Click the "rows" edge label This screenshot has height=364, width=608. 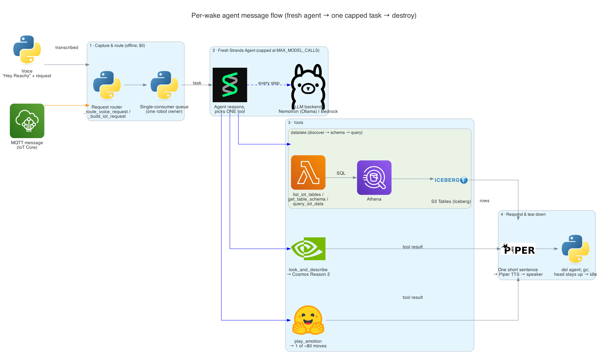click(x=484, y=201)
